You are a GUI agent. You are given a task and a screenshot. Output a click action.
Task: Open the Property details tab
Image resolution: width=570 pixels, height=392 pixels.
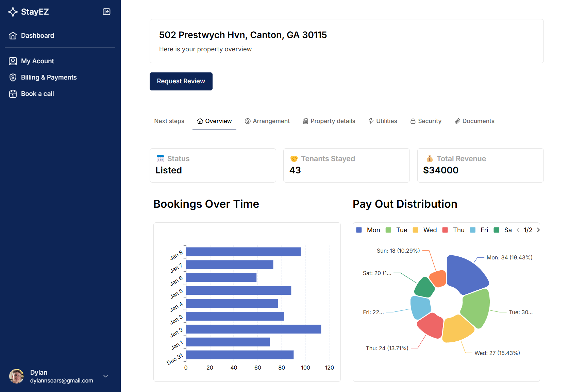tap(333, 121)
